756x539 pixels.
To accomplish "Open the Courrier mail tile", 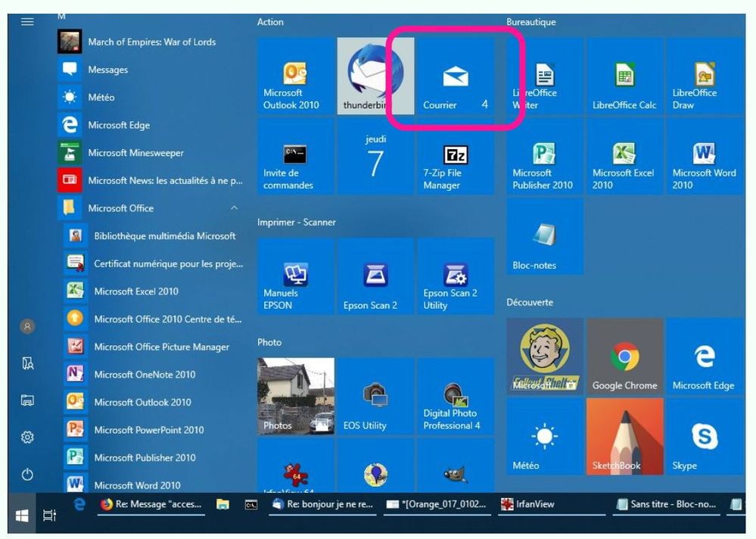I will tap(456, 76).
